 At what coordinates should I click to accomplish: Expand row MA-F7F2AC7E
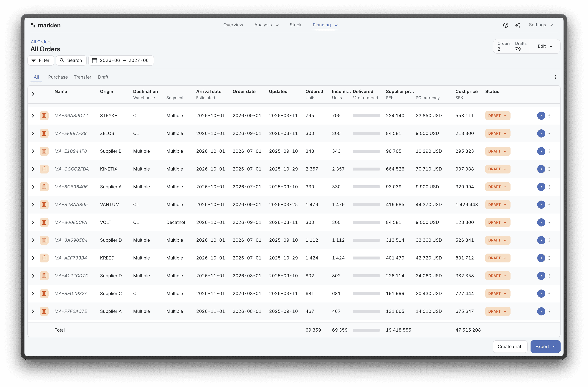point(33,311)
